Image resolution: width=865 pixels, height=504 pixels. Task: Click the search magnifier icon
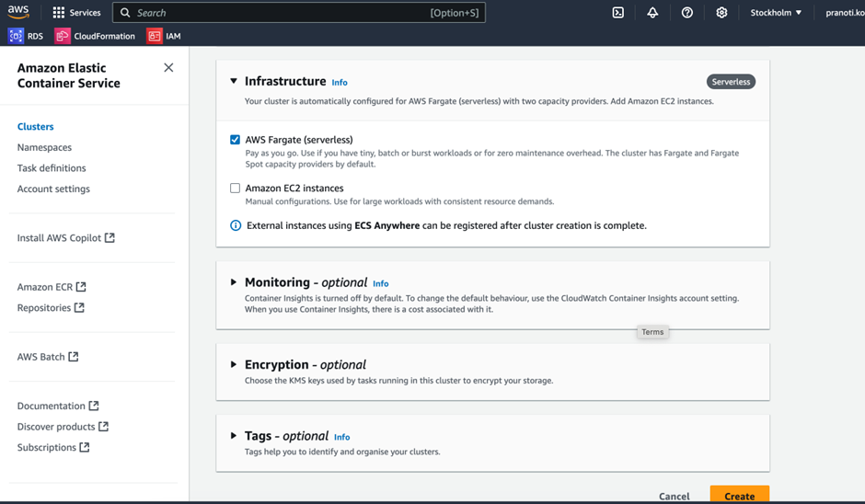coord(125,13)
